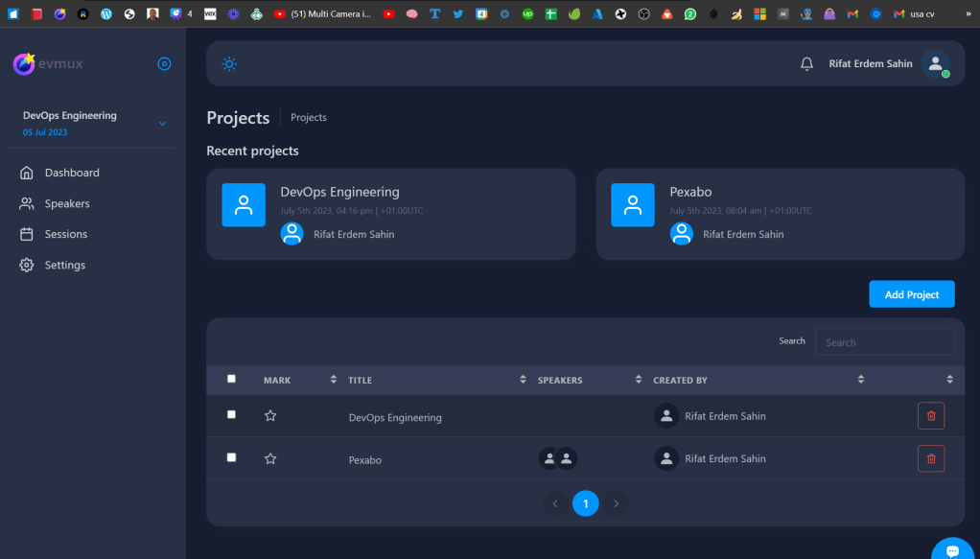Open the Microsoft bookmark

tap(759, 13)
